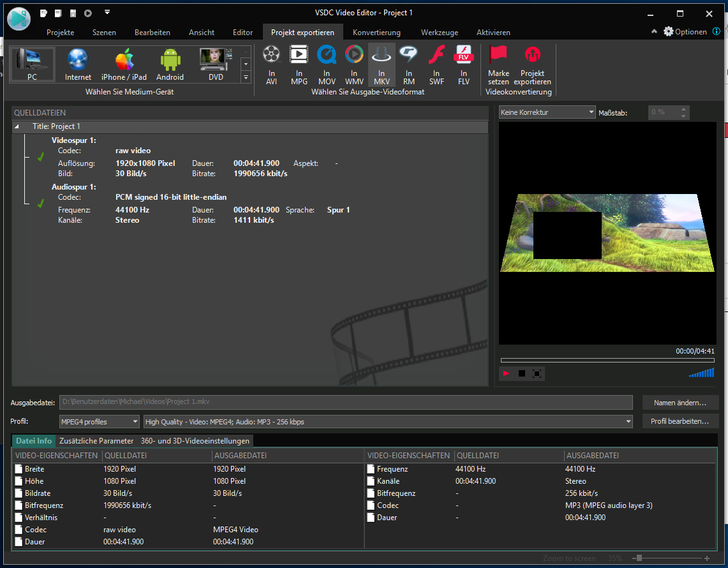Pick the In SWF Flash format
Screen dimensions: 728x568
tap(436, 65)
